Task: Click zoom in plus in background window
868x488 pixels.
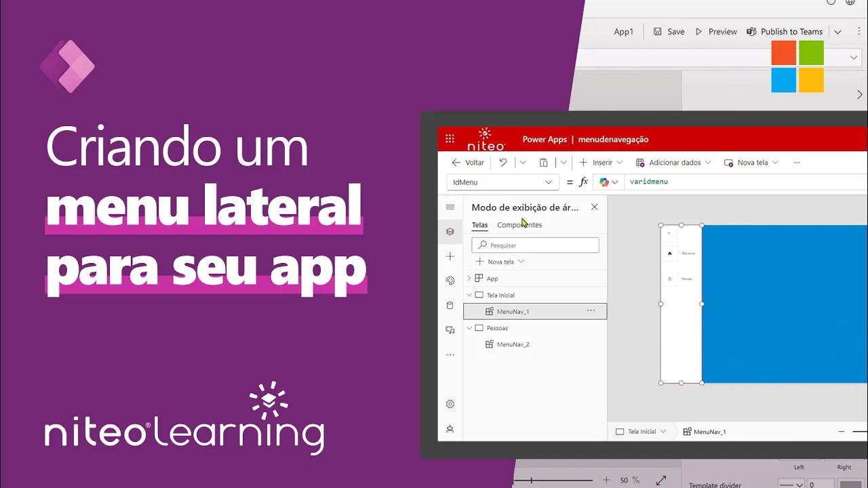Action: tap(606, 480)
